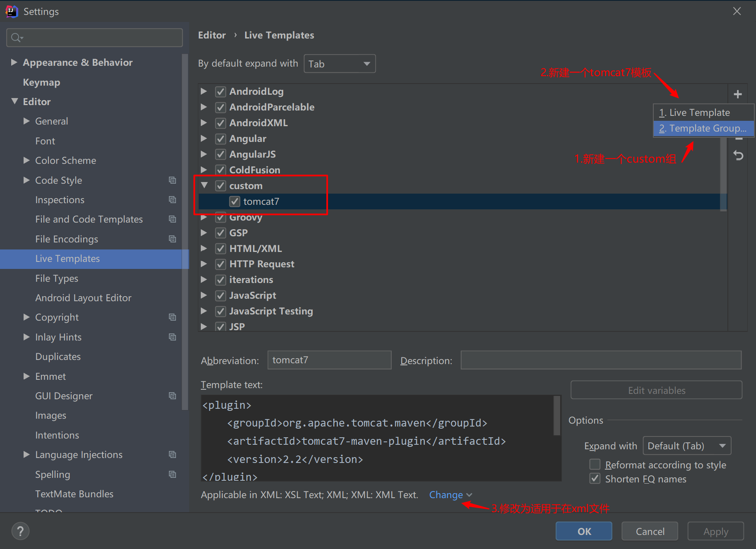Toggle the AndroidParcelable group checkbox
756x549 pixels.
221,107
